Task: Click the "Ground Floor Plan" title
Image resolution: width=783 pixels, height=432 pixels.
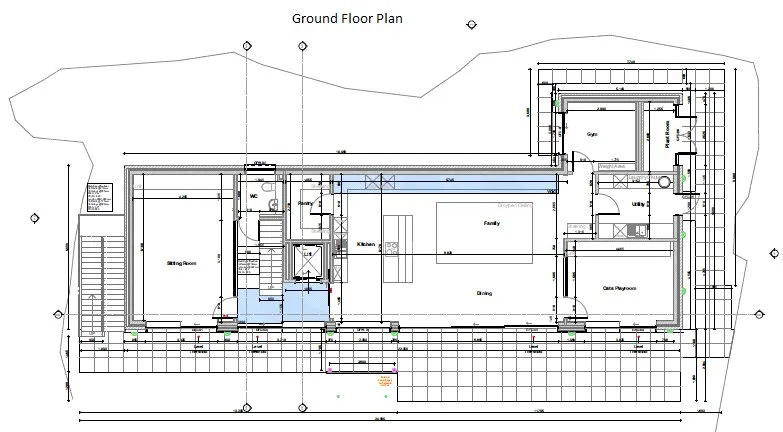Action: point(347,19)
